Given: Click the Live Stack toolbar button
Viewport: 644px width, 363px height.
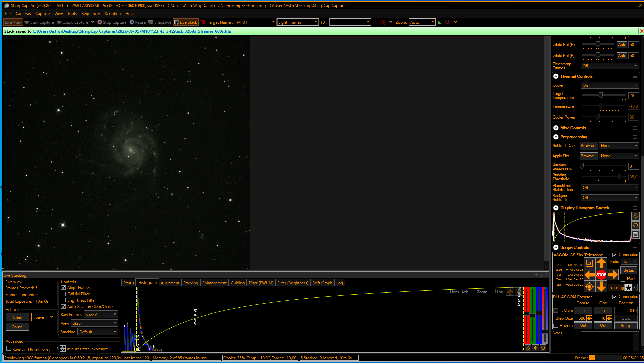Looking at the screenshot, I should (186, 22).
